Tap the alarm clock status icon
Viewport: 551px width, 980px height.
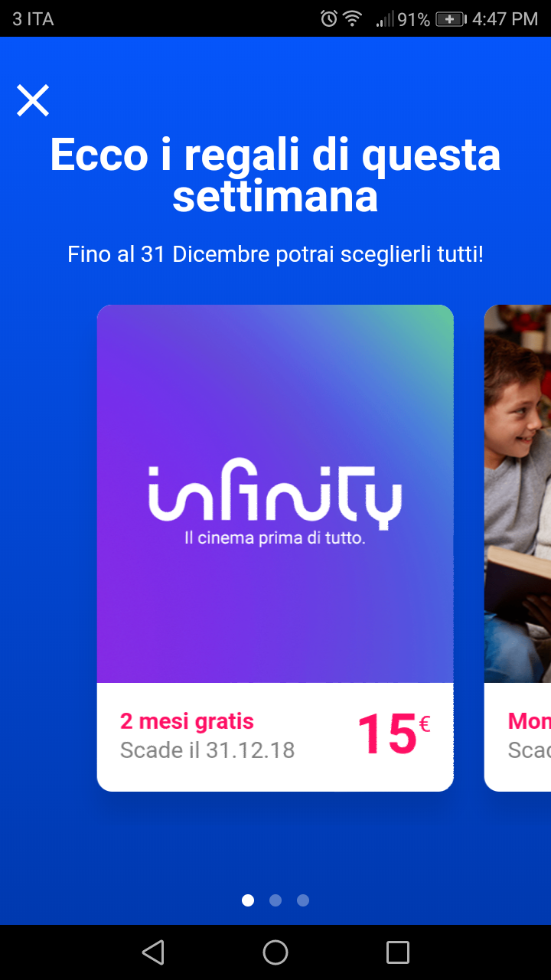329,18
